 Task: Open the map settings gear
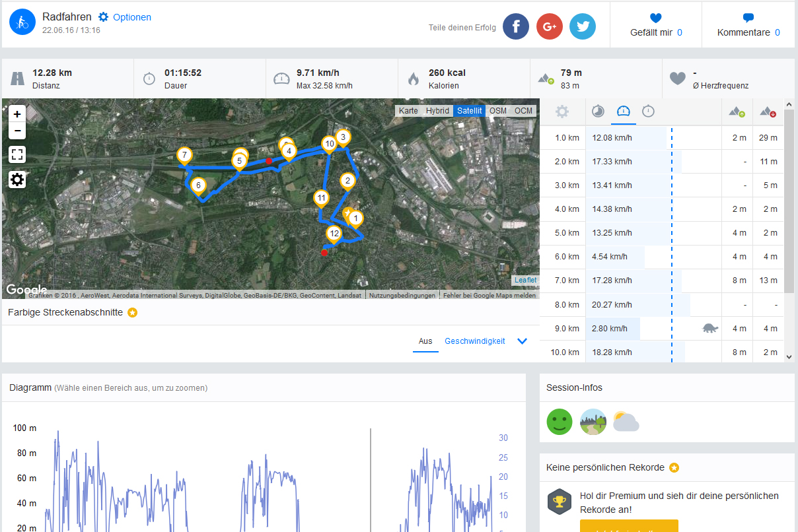[x=17, y=180]
